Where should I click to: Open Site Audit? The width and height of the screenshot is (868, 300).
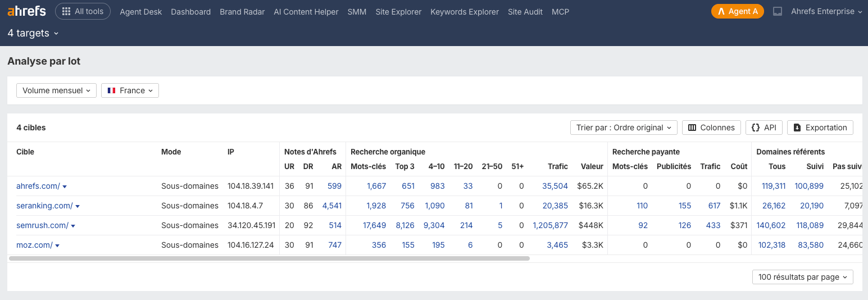point(525,12)
